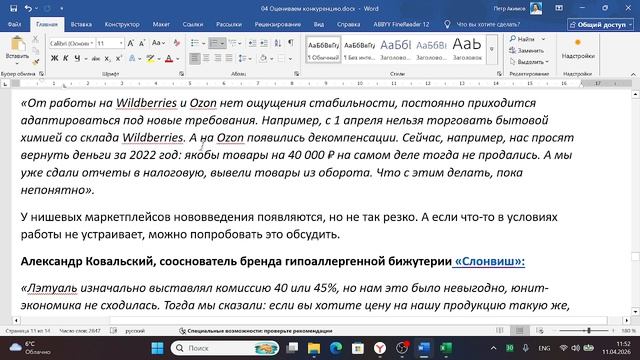640x360 pixels.
Task: Follow the «Слонвиш» hyperlink
Action: [x=489, y=261]
